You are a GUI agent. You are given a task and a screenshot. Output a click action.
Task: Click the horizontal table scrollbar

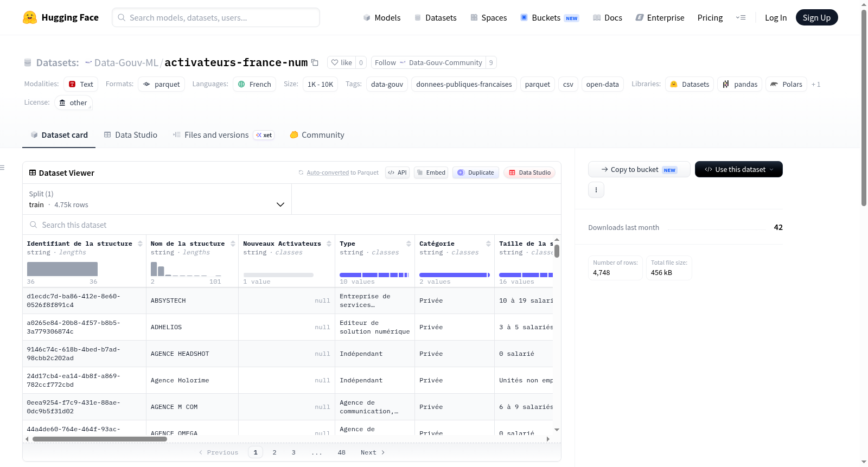[100, 439]
